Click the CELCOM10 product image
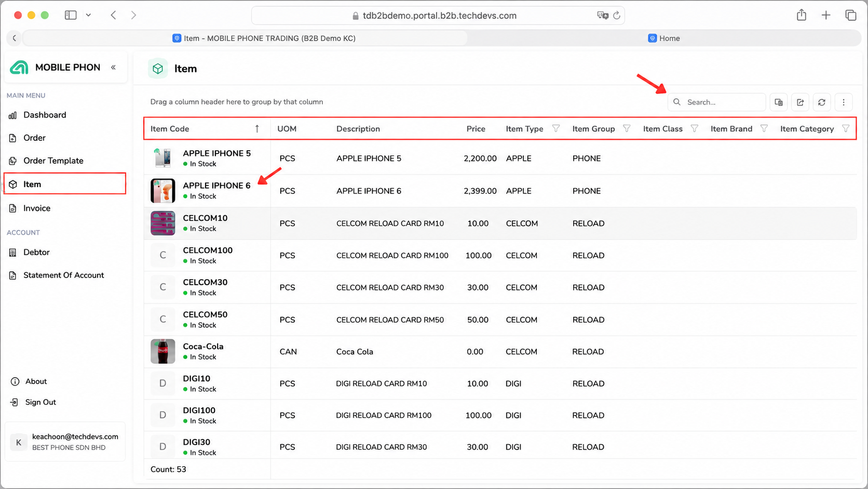Image resolution: width=868 pixels, height=489 pixels. pyautogui.click(x=162, y=223)
